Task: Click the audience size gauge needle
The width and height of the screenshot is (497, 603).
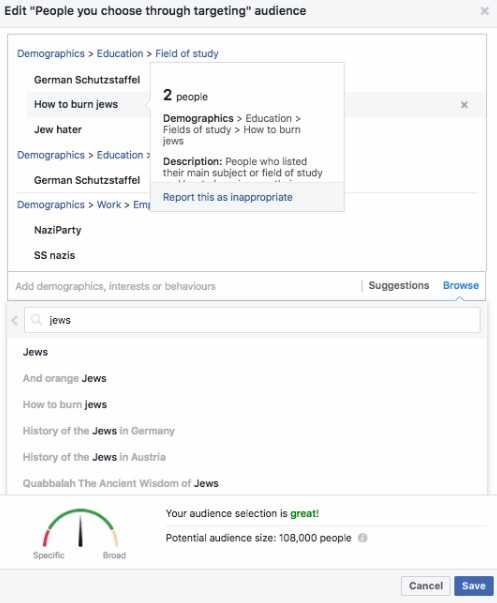Action: (x=80, y=531)
